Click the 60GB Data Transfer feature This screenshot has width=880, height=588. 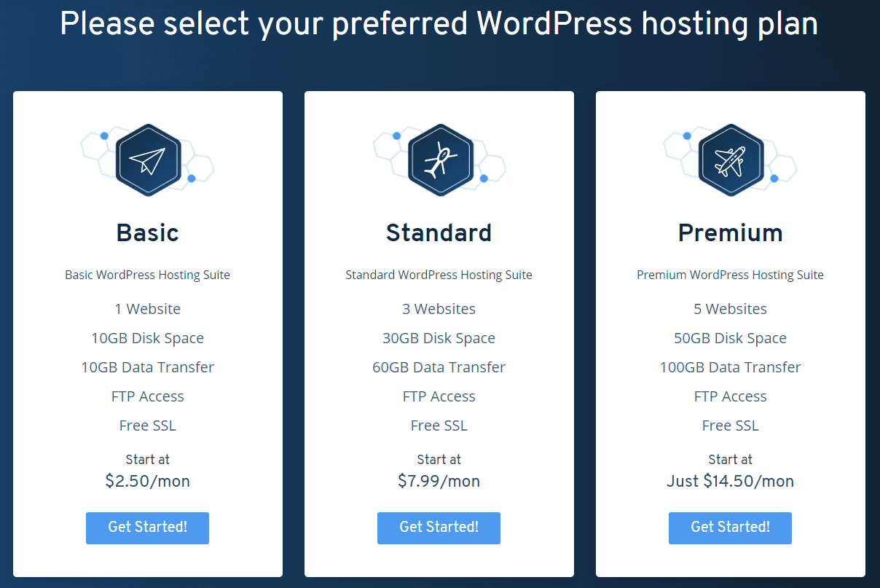[x=439, y=367]
